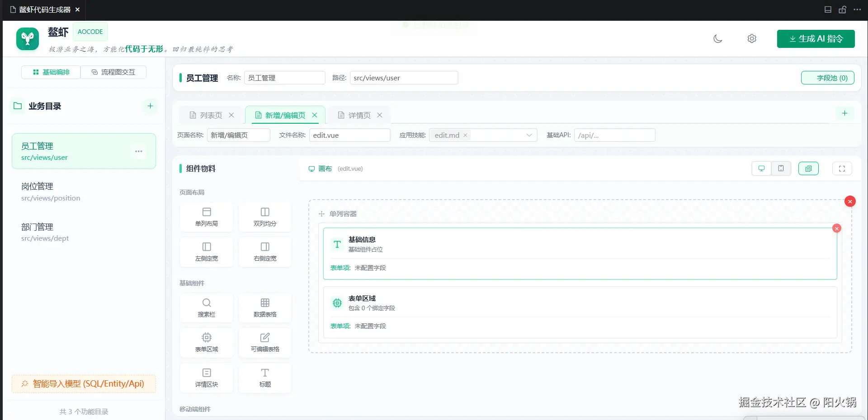Select the 基础信息 card on canvas
868x420 pixels.
point(580,254)
